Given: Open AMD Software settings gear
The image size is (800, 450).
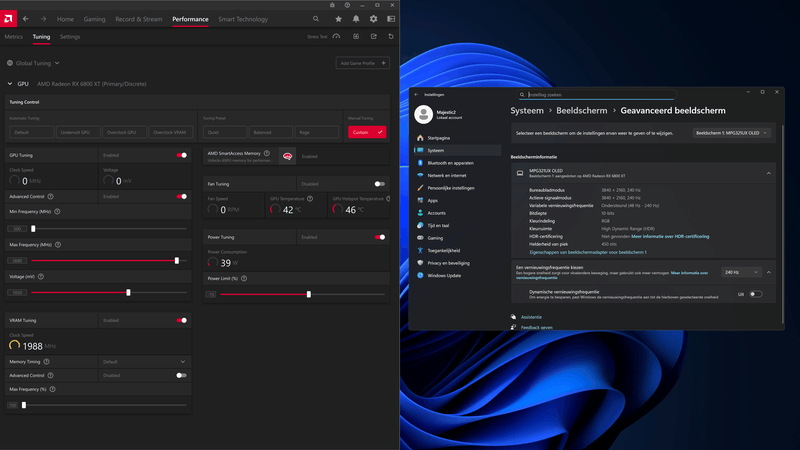Looking at the screenshot, I should (373, 19).
